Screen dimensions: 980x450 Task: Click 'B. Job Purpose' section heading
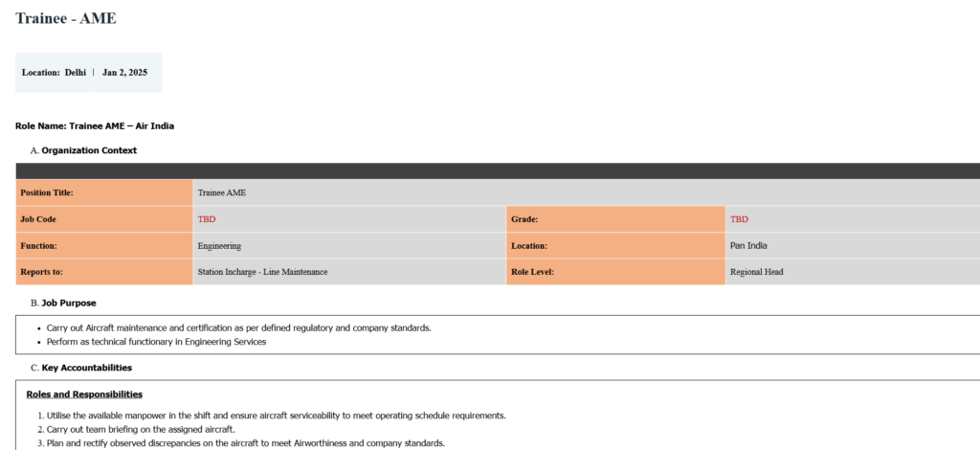pyautogui.click(x=63, y=304)
